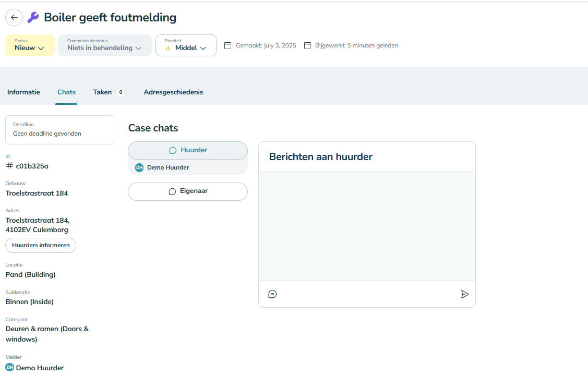Open the Prioriteit Middel dropdown
The image size is (588, 376).
(186, 45)
